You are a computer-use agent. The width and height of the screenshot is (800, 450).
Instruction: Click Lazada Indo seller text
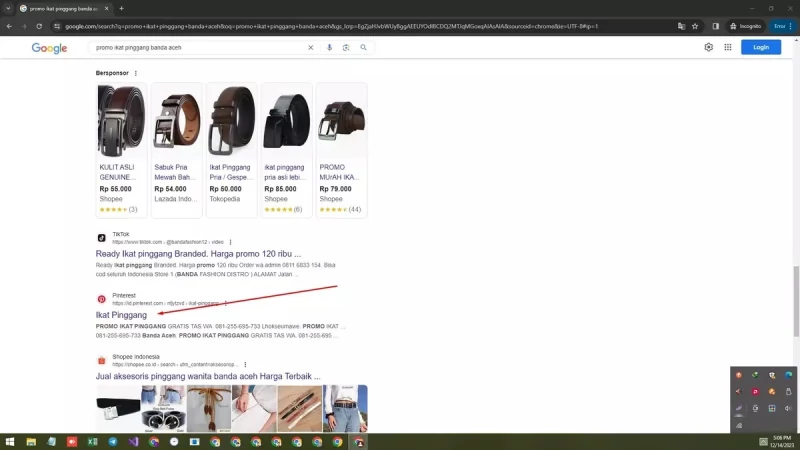point(176,199)
